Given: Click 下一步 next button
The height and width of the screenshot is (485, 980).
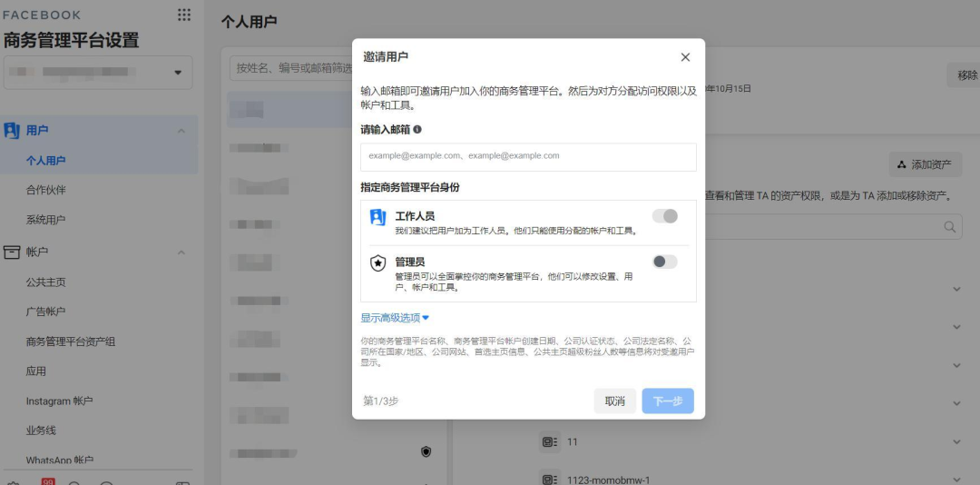Looking at the screenshot, I should click(x=668, y=401).
